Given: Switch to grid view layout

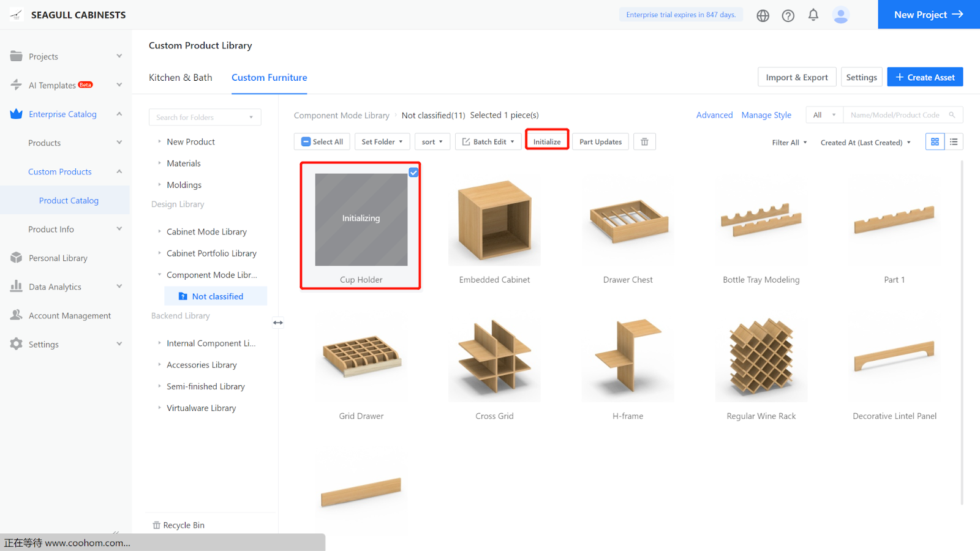Looking at the screenshot, I should pos(935,142).
